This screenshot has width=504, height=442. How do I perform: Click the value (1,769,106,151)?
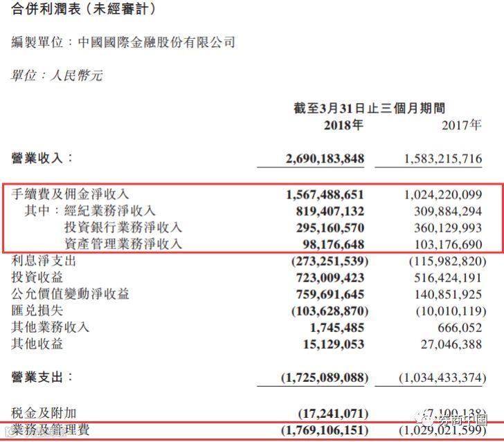325,430
